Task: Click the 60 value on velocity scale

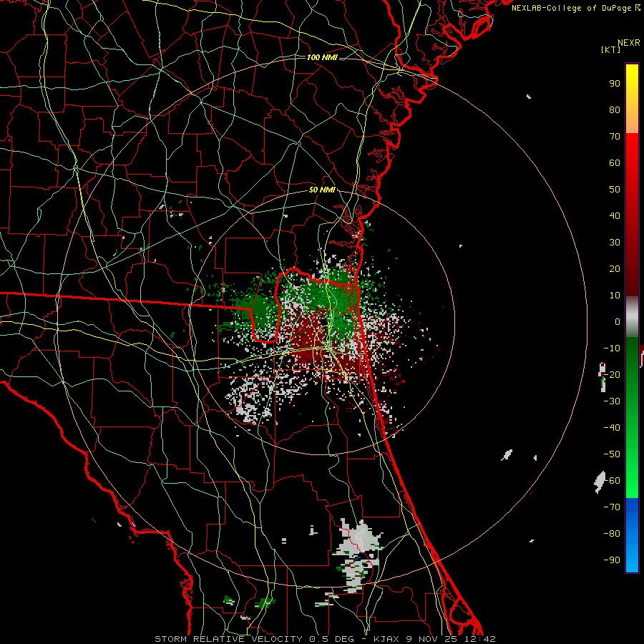Action: (x=615, y=163)
